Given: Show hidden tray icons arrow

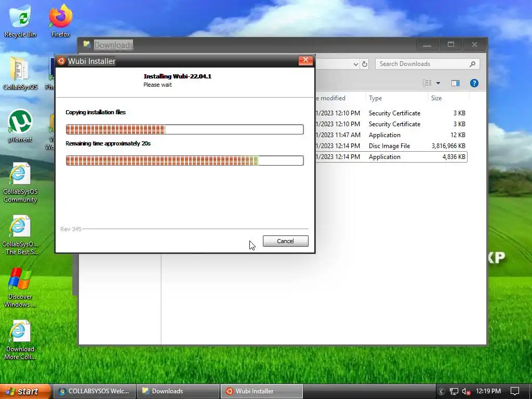Looking at the screenshot, I should point(442,392).
